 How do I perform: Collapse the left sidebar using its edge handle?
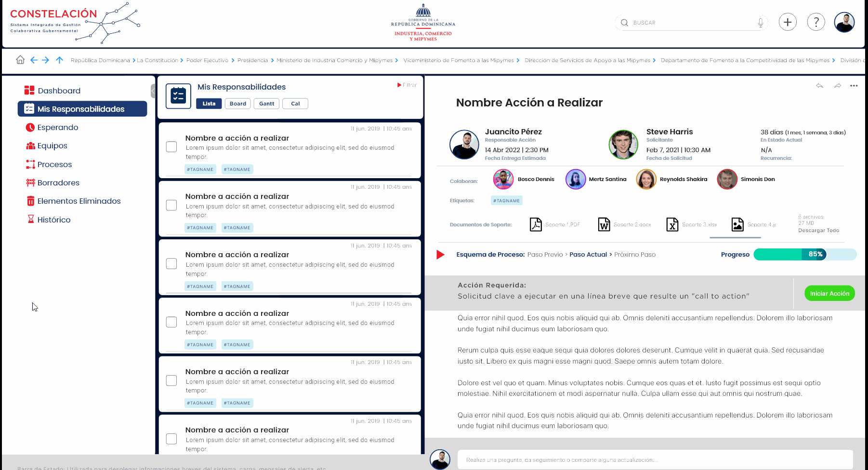click(x=153, y=91)
